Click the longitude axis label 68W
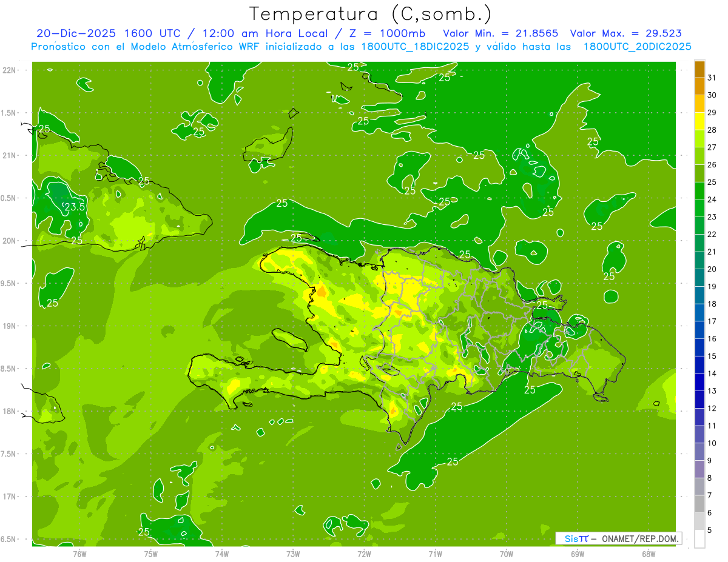The height and width of the screenshot is (562, 728). pos(649,554)
